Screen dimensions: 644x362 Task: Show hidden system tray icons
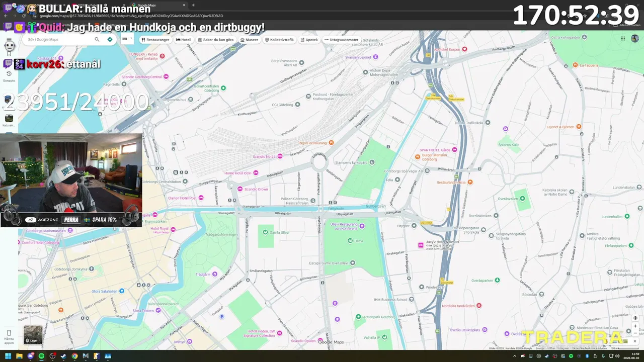pos(515,356)
